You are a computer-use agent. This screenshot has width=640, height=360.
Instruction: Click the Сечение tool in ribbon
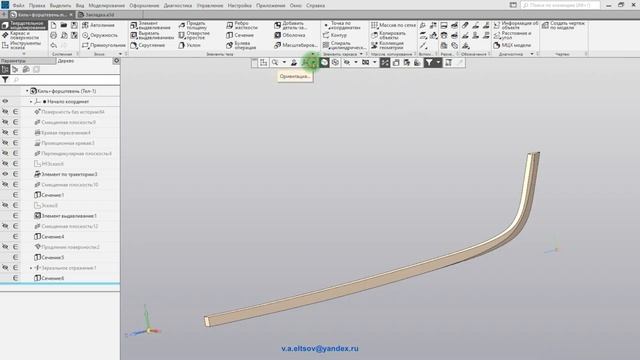(x=240, y=36)
